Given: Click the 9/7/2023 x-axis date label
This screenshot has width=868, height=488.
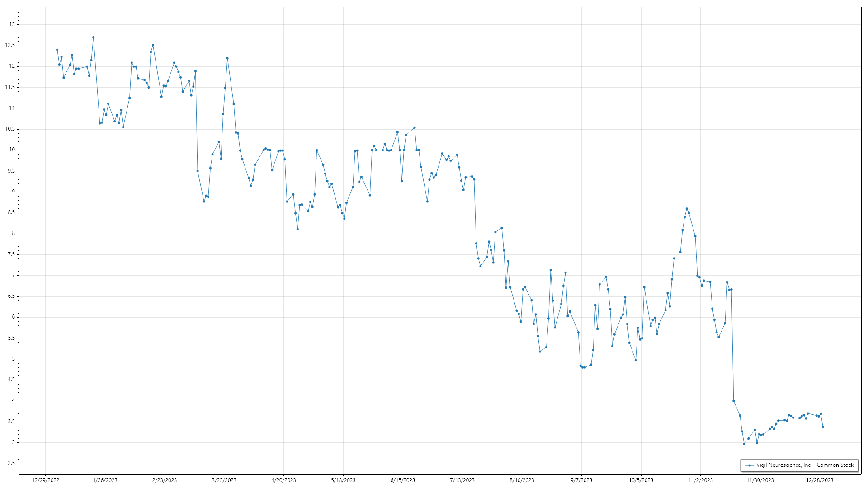Looking at the screenshot, I should point(581,480).
